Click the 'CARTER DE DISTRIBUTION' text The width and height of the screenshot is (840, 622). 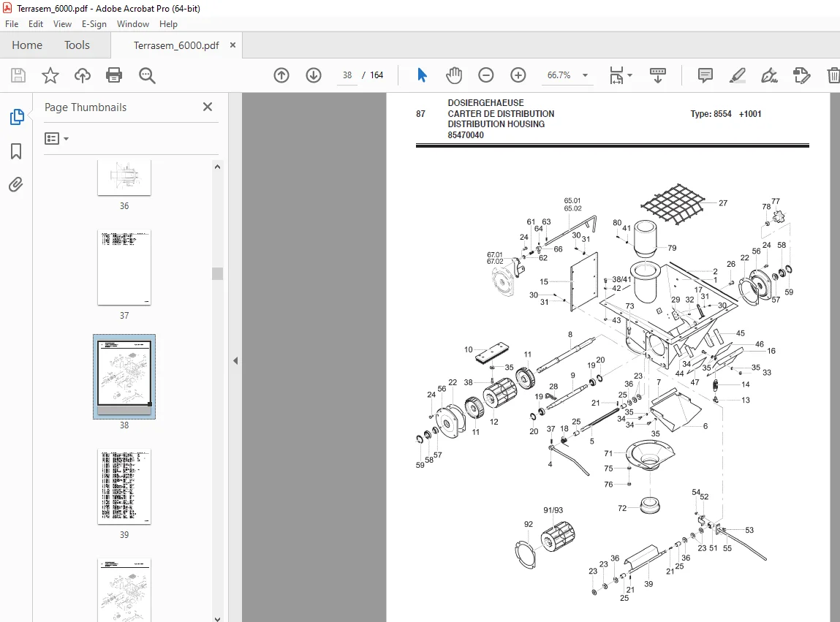tap(501, 113)
